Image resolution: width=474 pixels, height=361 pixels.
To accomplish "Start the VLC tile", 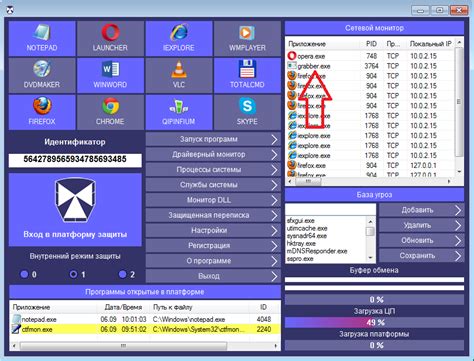I will coord(179,75).
